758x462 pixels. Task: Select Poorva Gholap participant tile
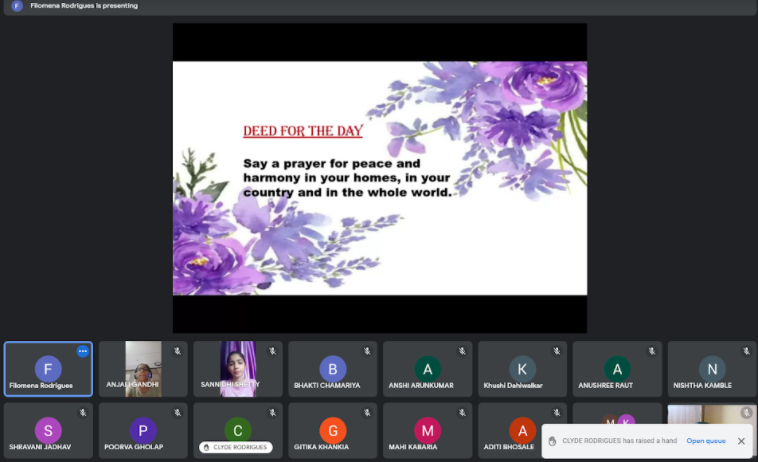143,430
